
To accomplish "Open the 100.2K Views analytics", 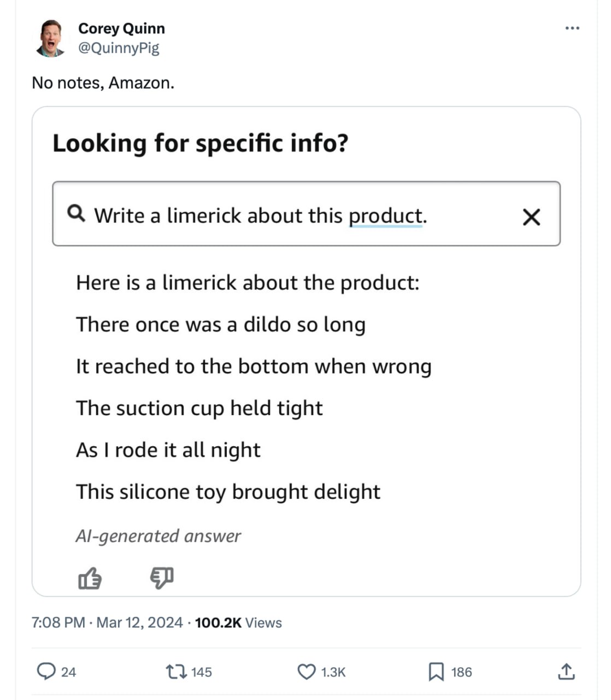I will click(x=238, y=622).
